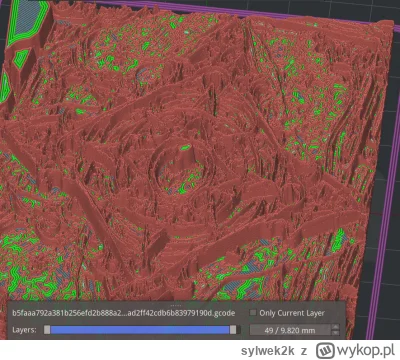Click the wykop.pl logo link
400x360 pixels.
(x=355, y=351)
